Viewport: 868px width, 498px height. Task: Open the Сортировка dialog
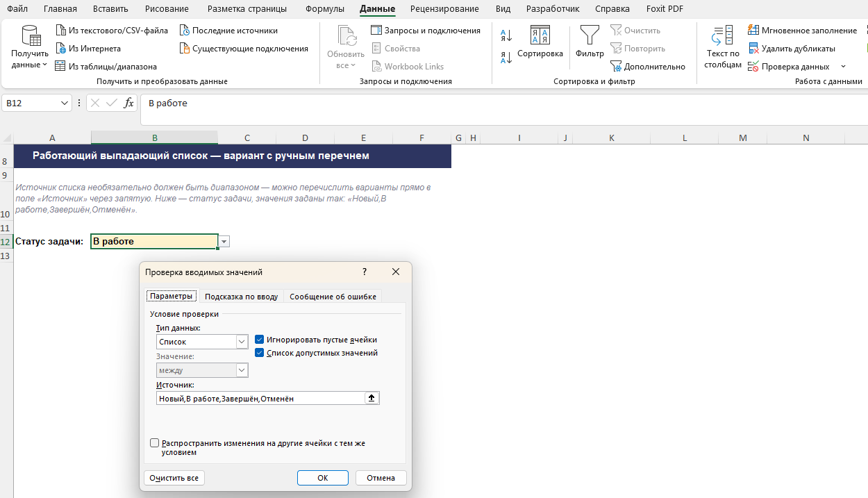540,43
